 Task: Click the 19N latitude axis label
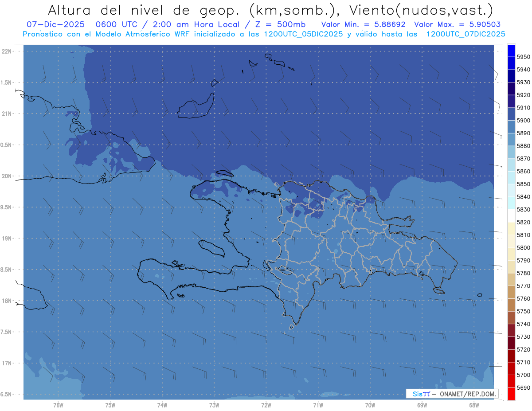click(7, 239)
